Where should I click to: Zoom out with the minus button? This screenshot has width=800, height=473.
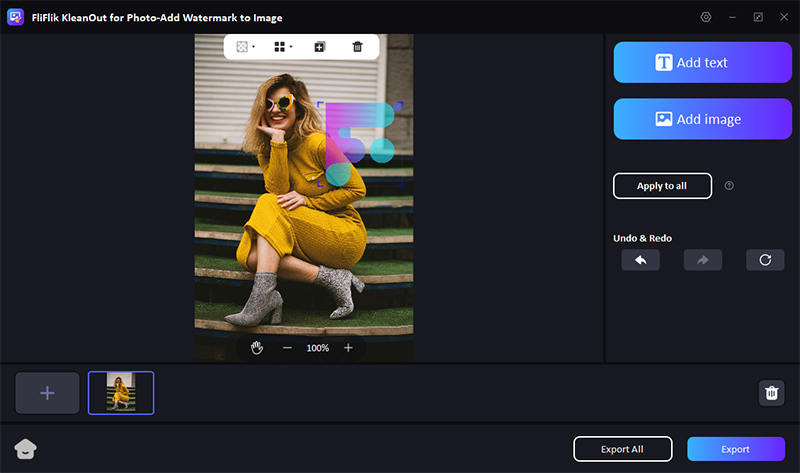click(287, 348)
